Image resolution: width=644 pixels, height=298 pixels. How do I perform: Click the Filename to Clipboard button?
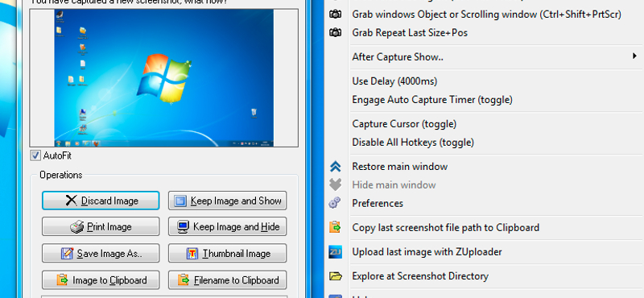227,280
